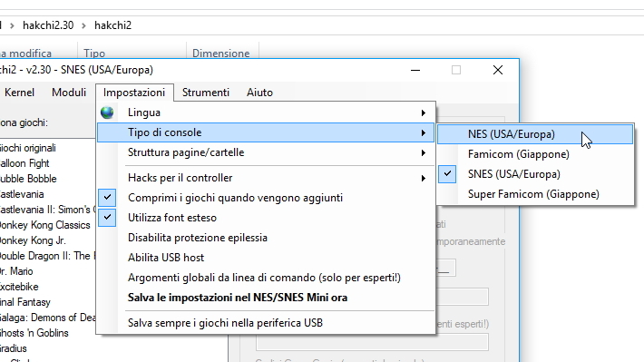Viewport: 644px width, 362px height.
Task: Click breadcrumb chevron between hakchi2.30 and hakchi2
Action: click(x=83, y=26)
